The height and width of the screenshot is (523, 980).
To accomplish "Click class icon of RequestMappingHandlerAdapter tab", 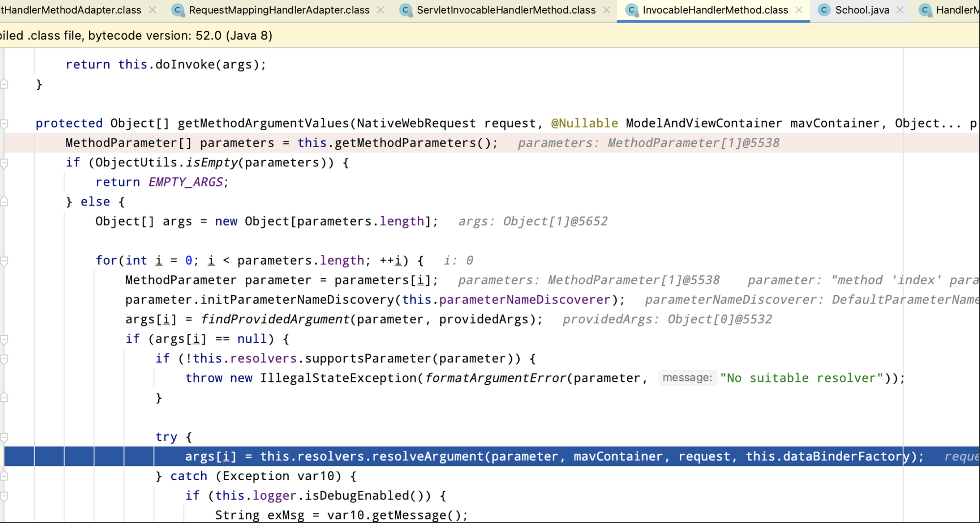I will 178,10.
